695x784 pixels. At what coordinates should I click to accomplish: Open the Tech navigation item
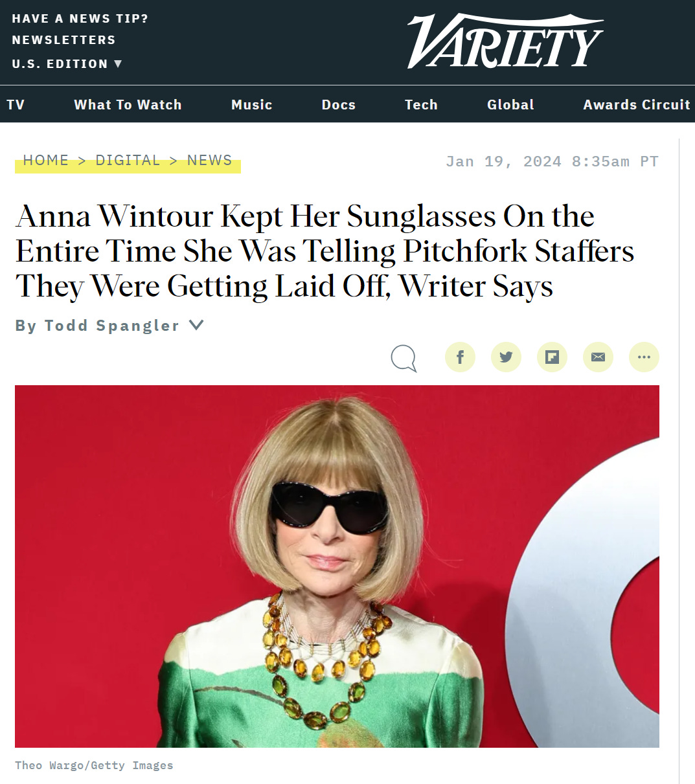(x=421, y=104)
